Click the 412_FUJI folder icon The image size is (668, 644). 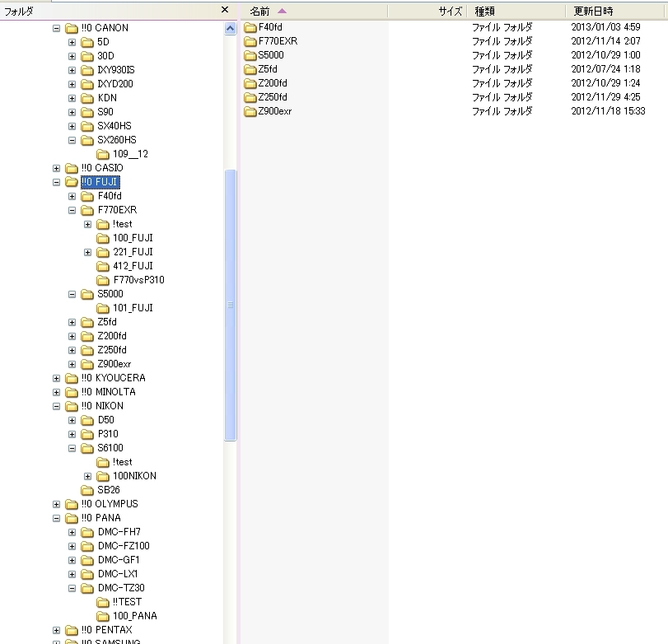coord(103,267)
